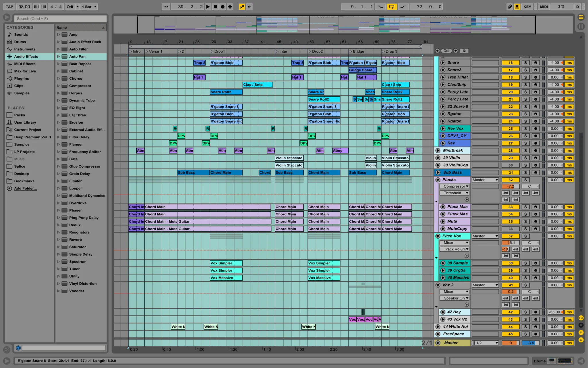Click the browser preview play icon beside search
The image size is (588, 368).
pos(7,18)
